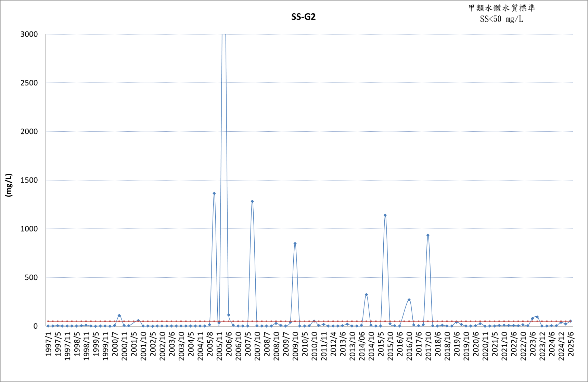Select the 2015/5 peak marker near 1140
The height and width of the screenshot is (382, 588).
[385, 215]
